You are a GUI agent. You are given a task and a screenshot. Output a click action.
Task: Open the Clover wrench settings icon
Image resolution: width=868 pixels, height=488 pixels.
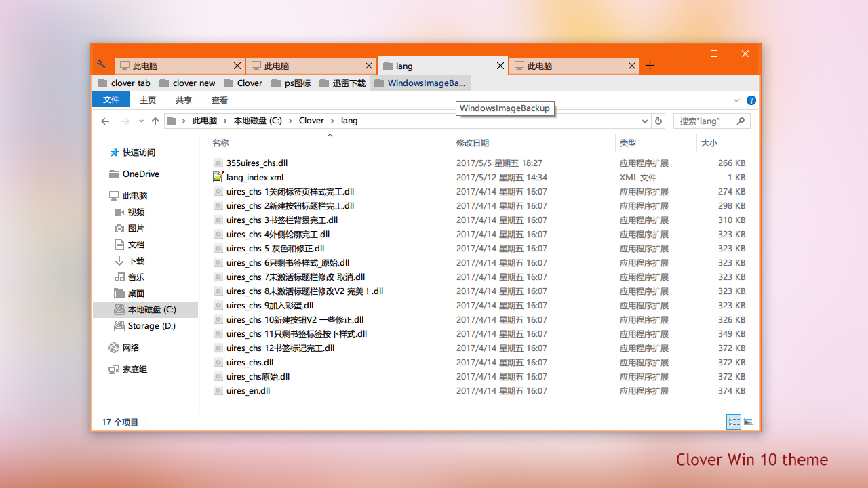coord(101,65)
